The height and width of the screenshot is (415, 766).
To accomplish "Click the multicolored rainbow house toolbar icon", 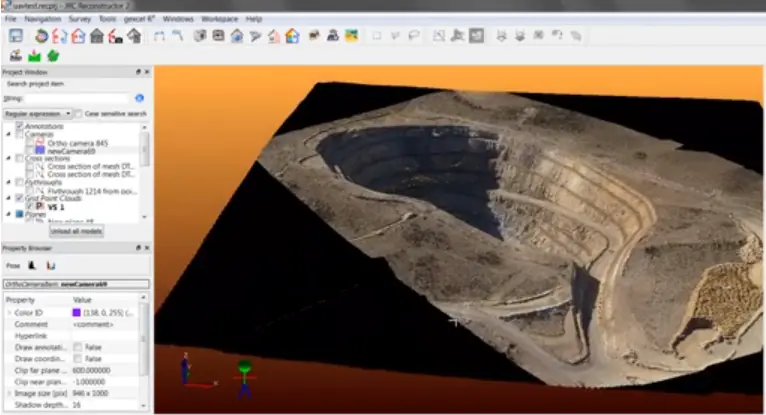I will pyautogui.click(x=292, y=36).
